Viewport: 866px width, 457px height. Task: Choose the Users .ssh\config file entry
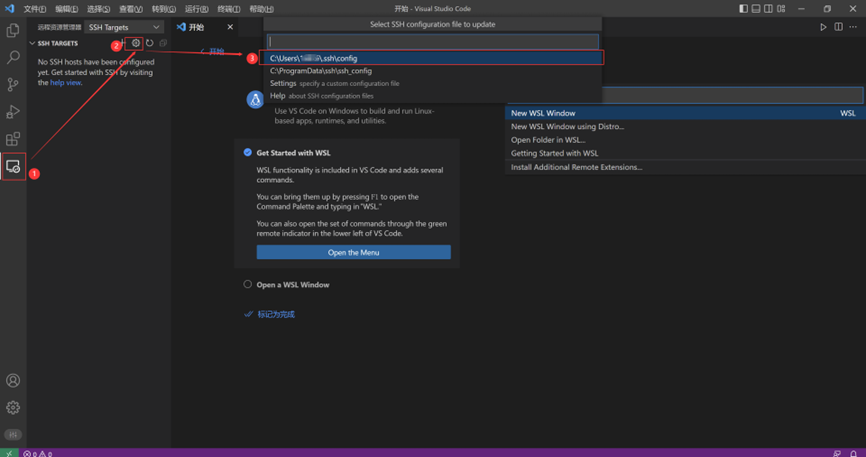pyautogui.click(x=432, y=58)
